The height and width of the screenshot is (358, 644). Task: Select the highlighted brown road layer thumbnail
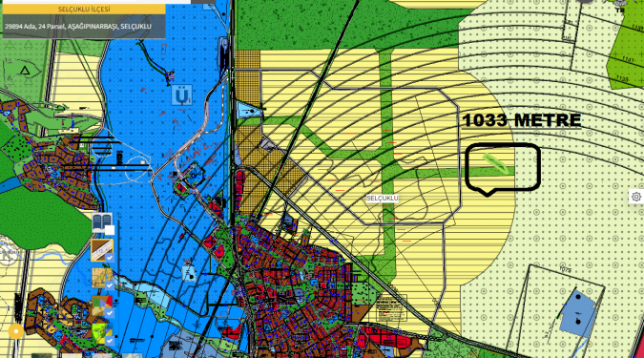[101, 250]
